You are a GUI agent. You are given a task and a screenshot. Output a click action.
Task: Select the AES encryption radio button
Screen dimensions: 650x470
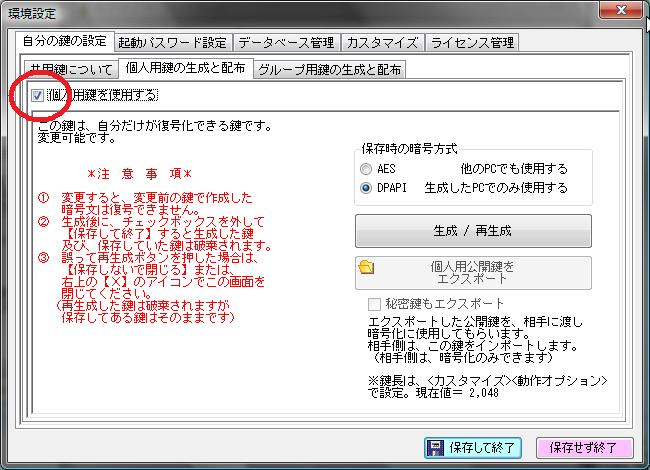click(366, 169)
